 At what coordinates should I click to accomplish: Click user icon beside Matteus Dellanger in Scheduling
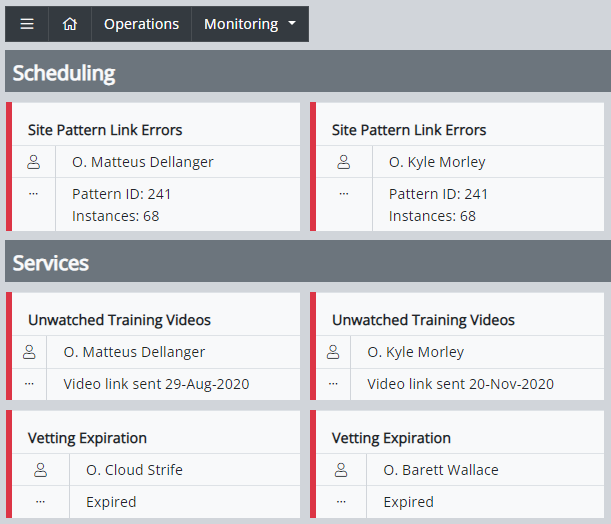click(x=34, y=162)
